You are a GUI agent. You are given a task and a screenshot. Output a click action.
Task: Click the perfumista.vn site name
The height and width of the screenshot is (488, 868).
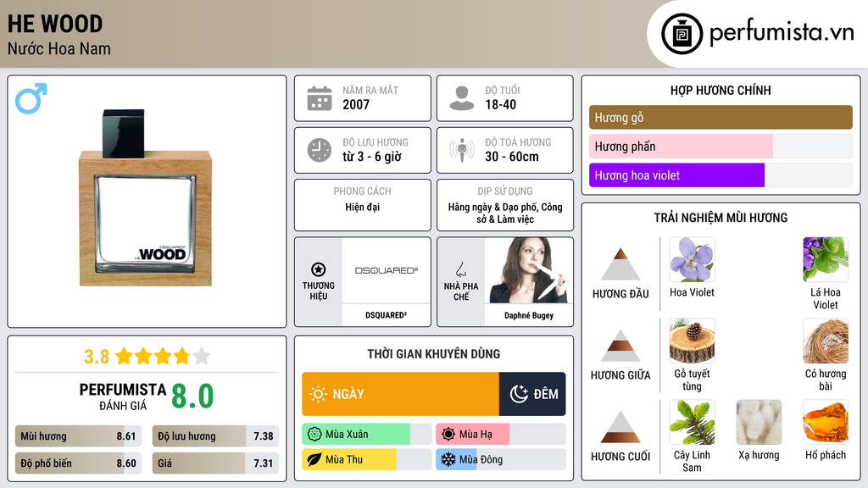782,33
